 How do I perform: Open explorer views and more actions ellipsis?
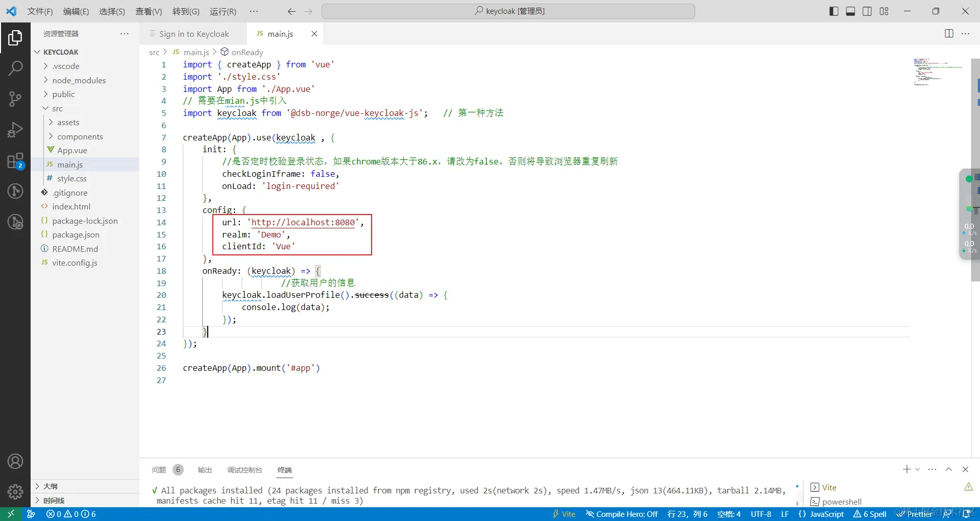coord(125,34)
